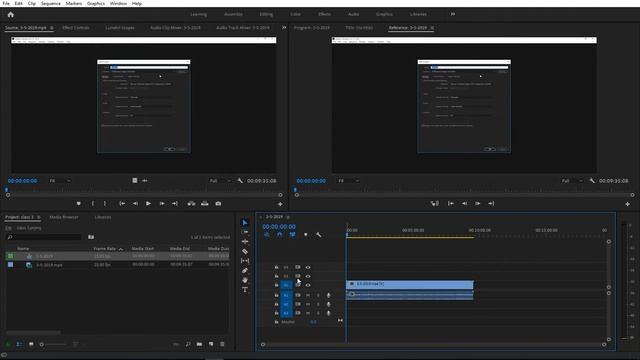Toggle Snap in timeline

click(x=280, y=235)
